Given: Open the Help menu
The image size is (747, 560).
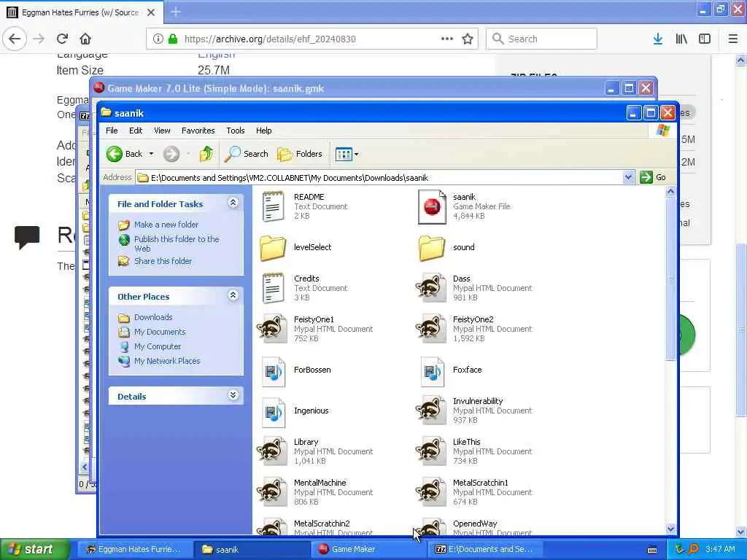Looking at the screenshot, I should click(264, 131).
